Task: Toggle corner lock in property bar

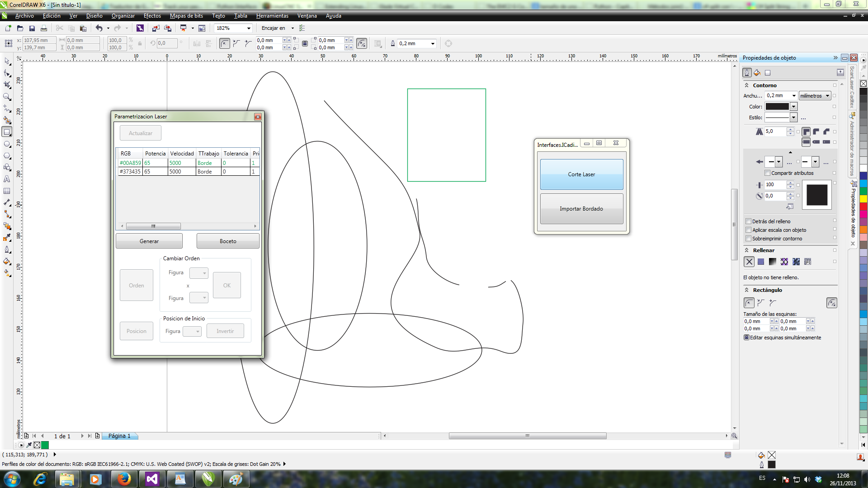Action: point(305,43)
